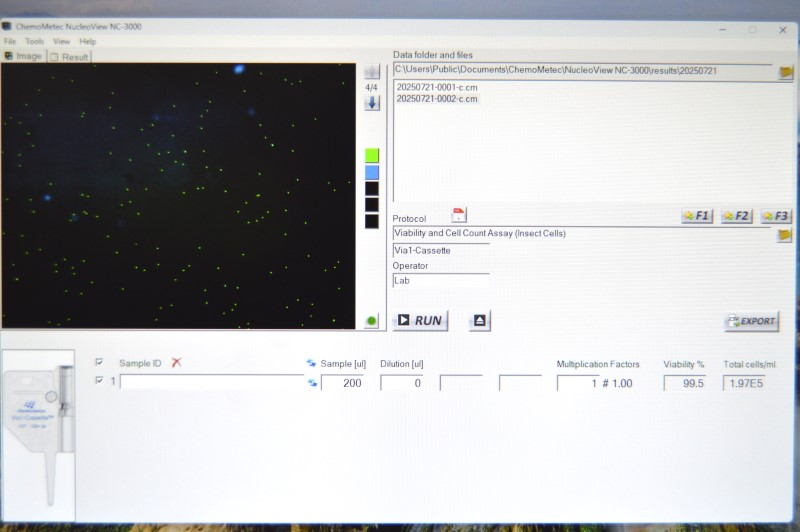
Task: Select file 20250721-0001-c.cm
Action: pyautogui.click(x=437, y=87)
